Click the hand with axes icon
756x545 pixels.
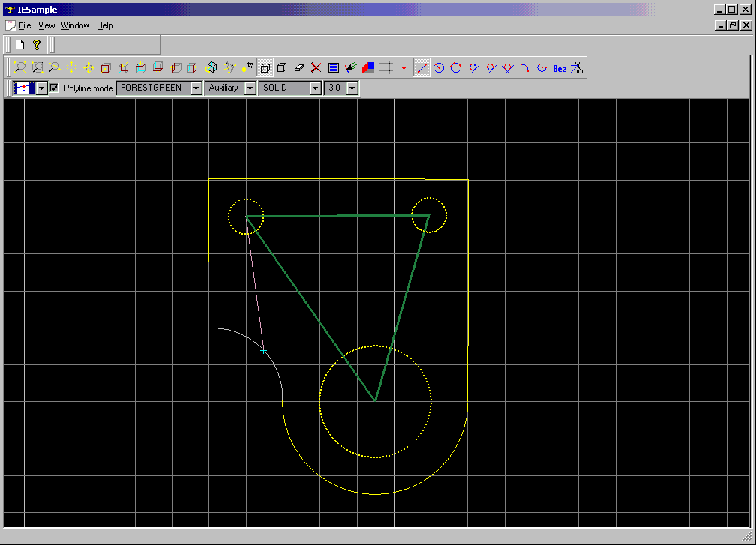(351, 68)
